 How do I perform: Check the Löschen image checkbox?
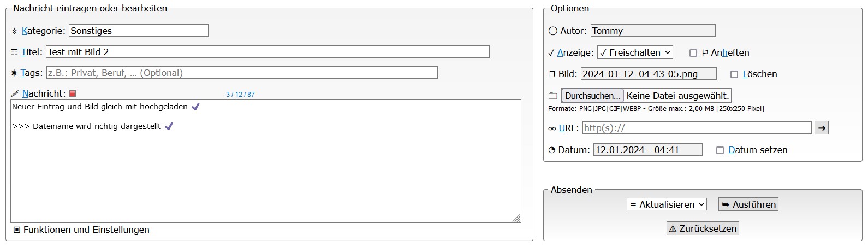pos(734,74)
